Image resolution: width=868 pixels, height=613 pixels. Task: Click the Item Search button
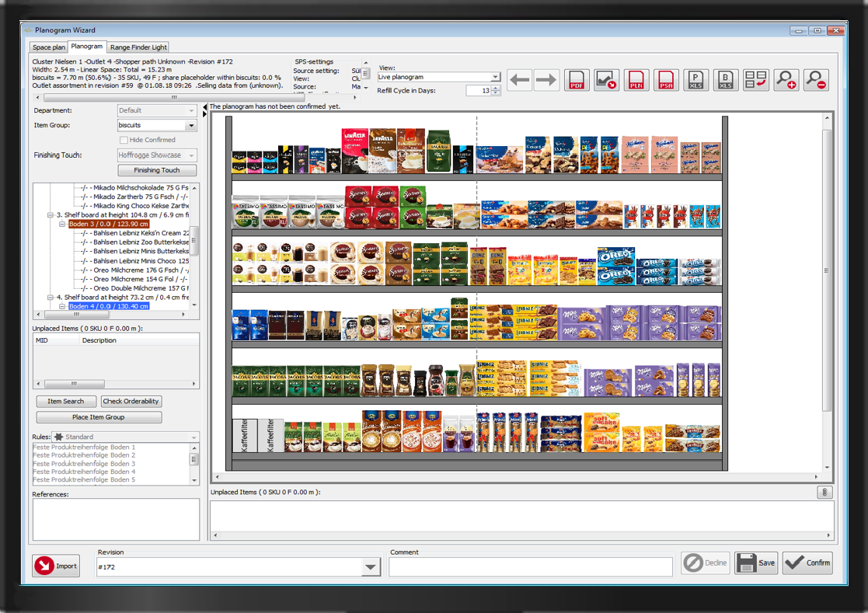[66, 402]
